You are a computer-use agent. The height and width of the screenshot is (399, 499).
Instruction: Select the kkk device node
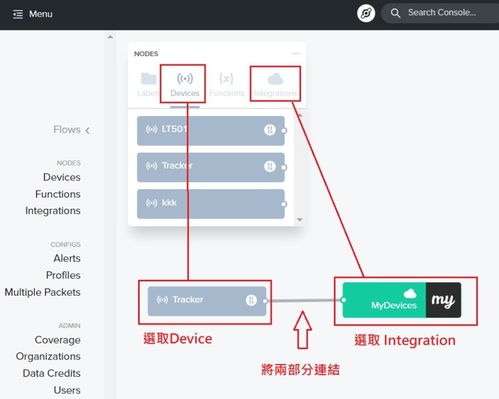tap(211, 204)
